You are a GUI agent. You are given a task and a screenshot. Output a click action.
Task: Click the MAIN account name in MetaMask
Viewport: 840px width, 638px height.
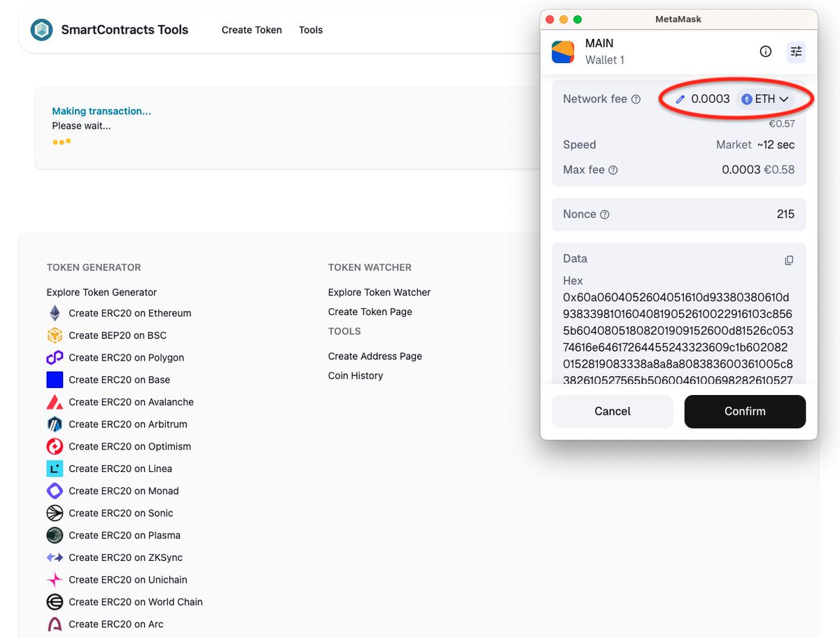coord(599,43)
